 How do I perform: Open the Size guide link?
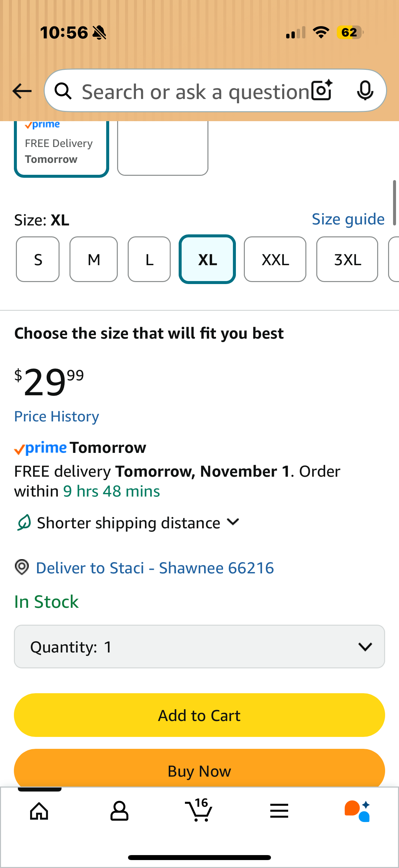click(348, 219)
